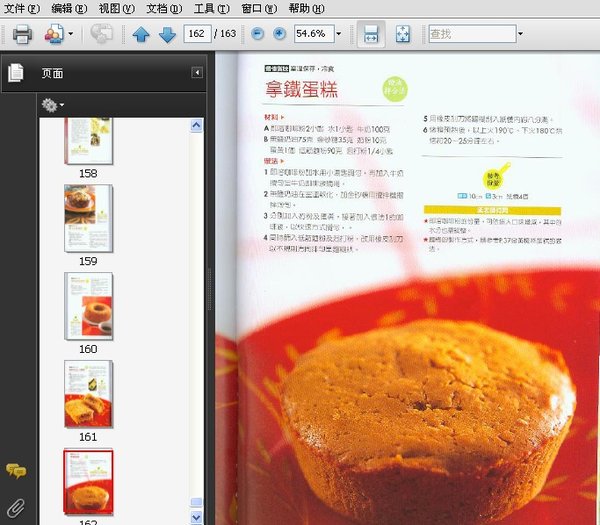
Task: Click the Print icon
Action: [x=22, y=34]
